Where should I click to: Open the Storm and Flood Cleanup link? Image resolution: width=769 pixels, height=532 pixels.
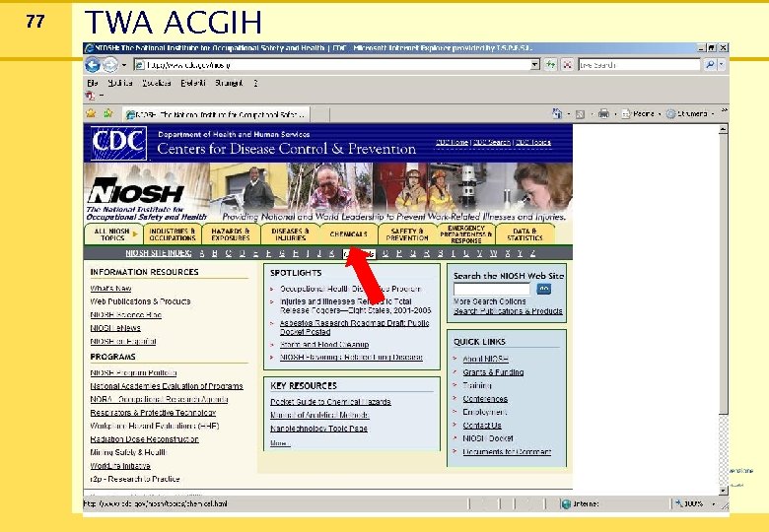point(324,345)
